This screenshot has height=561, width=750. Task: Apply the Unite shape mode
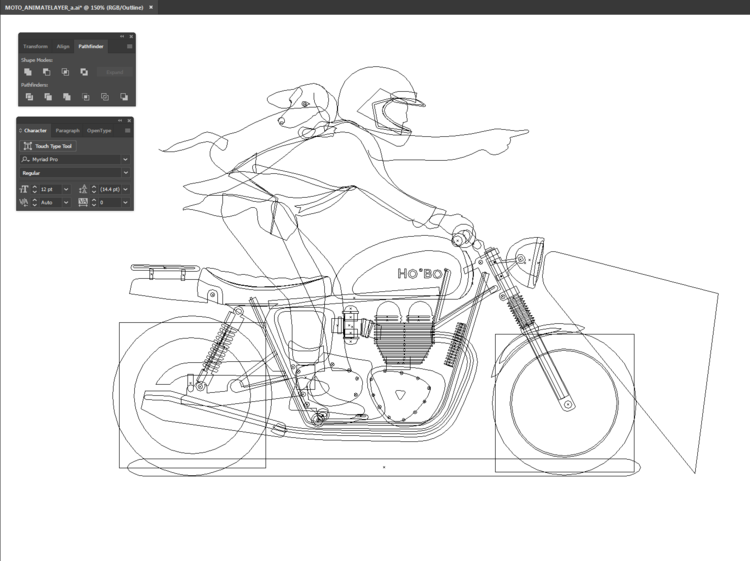pos(28,72)
